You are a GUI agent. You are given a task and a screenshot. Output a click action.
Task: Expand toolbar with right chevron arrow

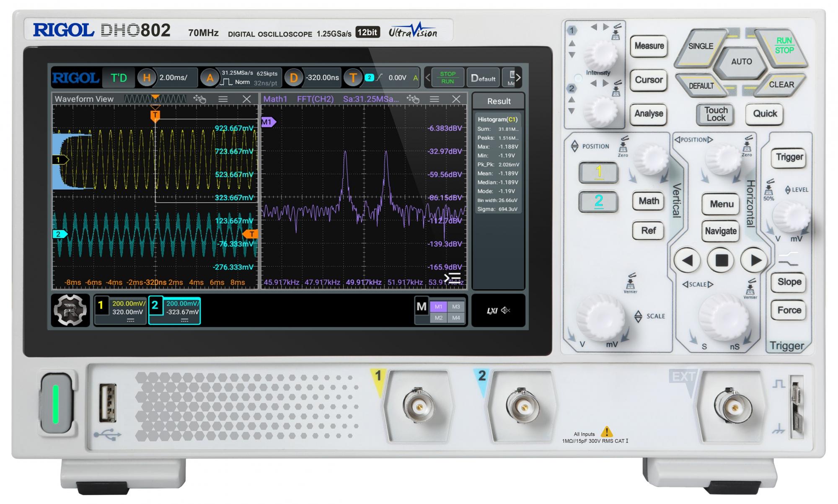[x=518, y=78]
